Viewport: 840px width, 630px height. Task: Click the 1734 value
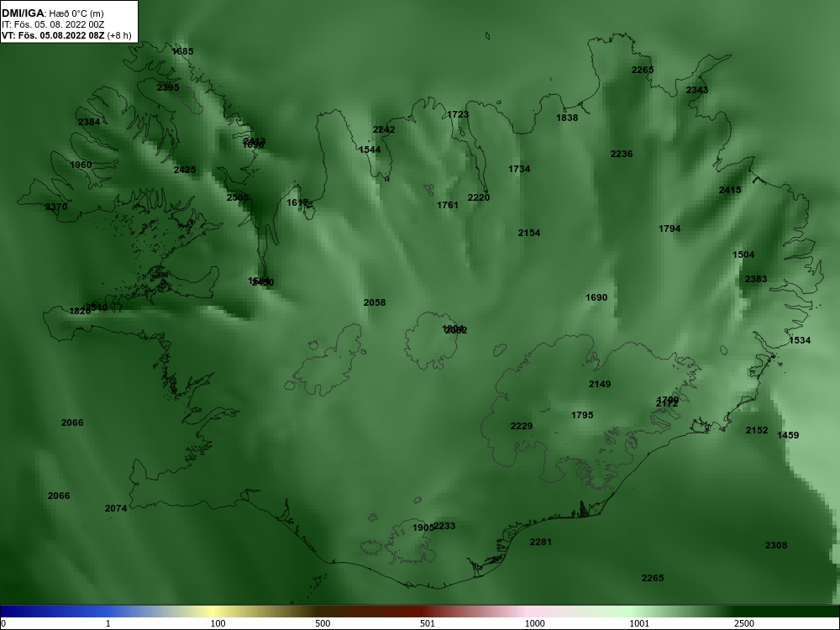click(520, 170)
